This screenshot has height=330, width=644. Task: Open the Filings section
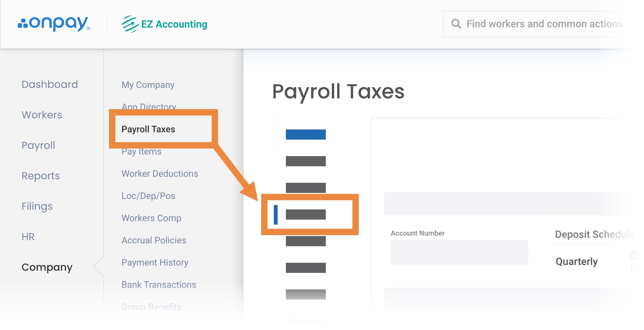pos(37,206)
